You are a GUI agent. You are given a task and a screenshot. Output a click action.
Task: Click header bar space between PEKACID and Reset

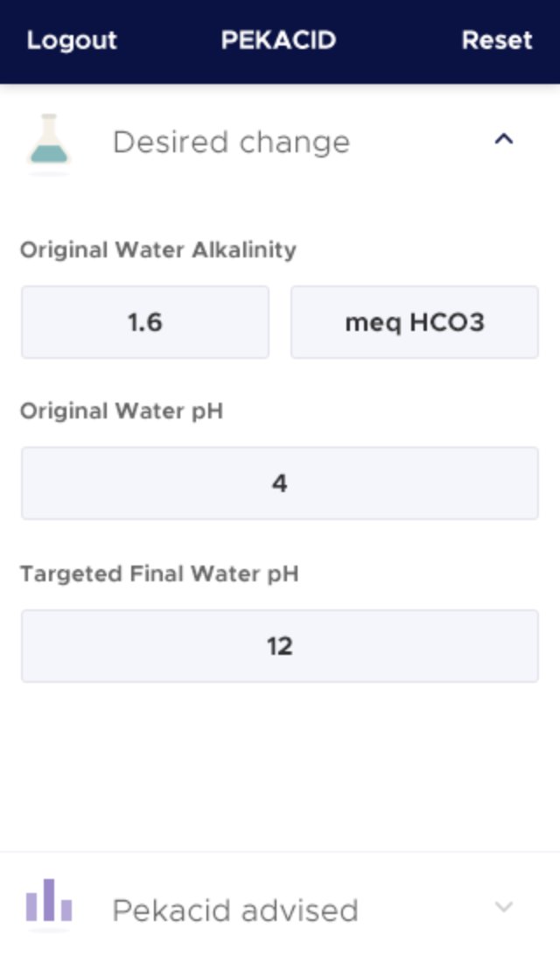point(398,40)
